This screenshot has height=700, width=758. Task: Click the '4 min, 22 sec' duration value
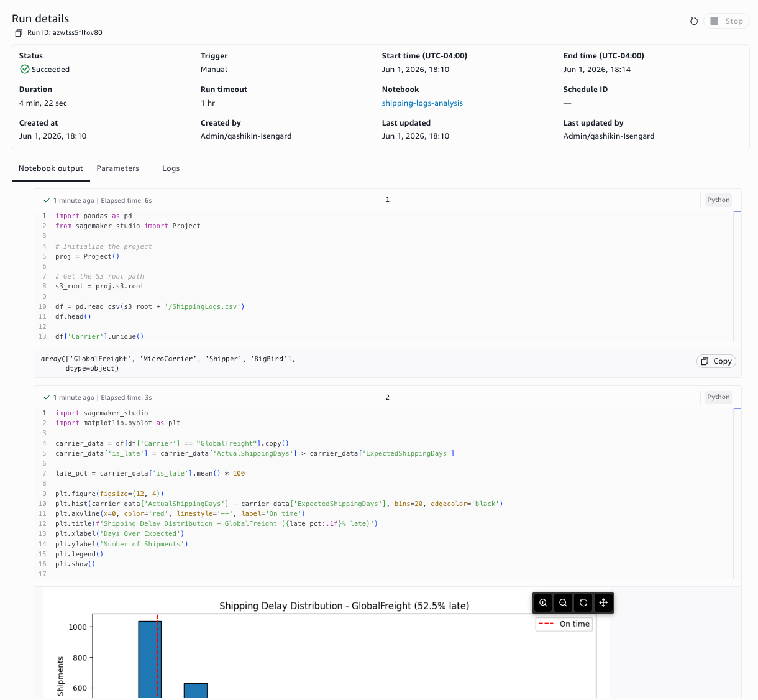click(43, 103)
